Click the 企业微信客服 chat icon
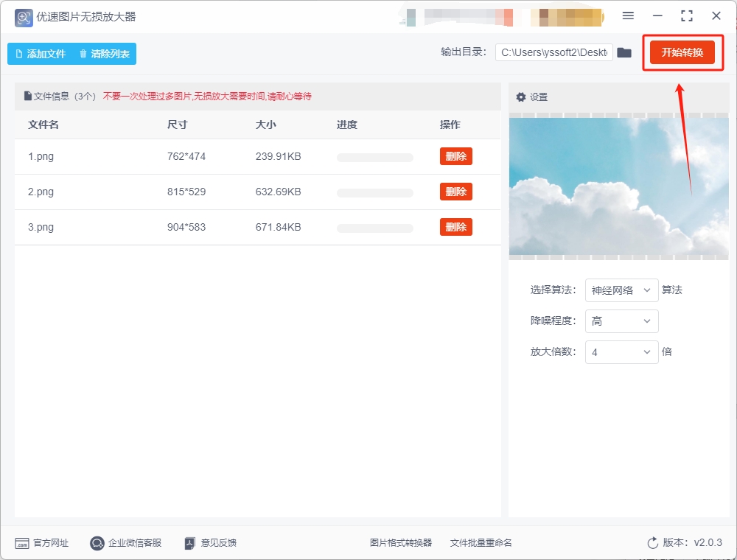Viewport: 737px width, 560px height. coord(96,543)
